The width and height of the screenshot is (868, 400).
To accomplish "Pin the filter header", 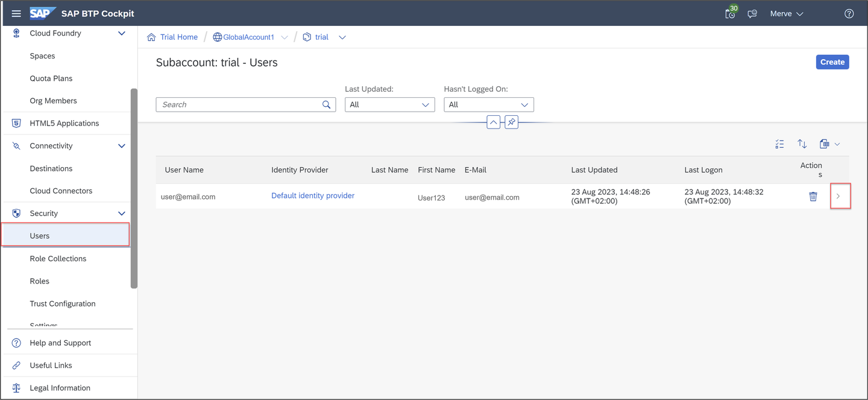I will tap(511, 122).
